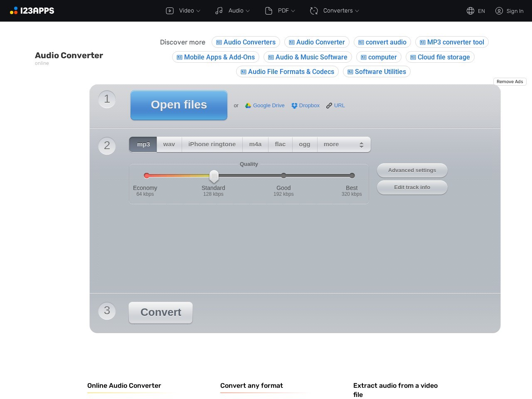
Task: Open the convert audio tag link
Action: coord(382,42)
